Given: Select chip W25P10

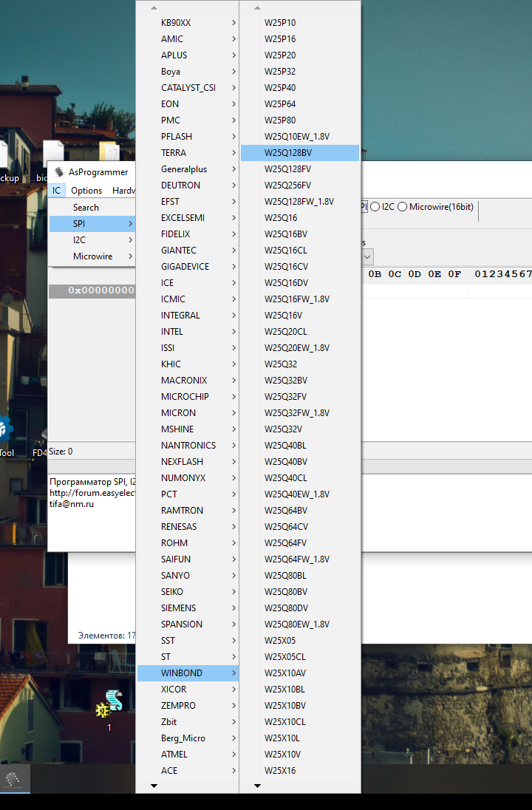Looking at the screenshot, I should (x=299, y=23).
